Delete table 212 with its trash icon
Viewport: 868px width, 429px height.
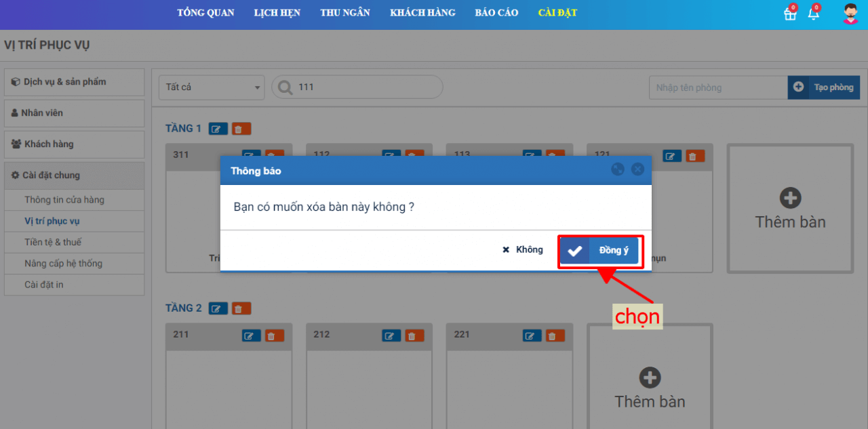tap(414, 335)
